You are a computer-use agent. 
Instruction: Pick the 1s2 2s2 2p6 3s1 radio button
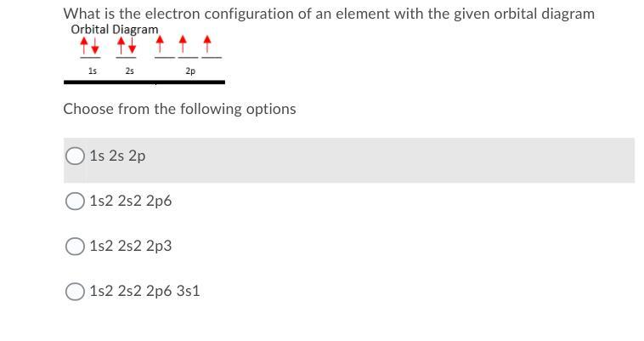[x=75, y=292]
